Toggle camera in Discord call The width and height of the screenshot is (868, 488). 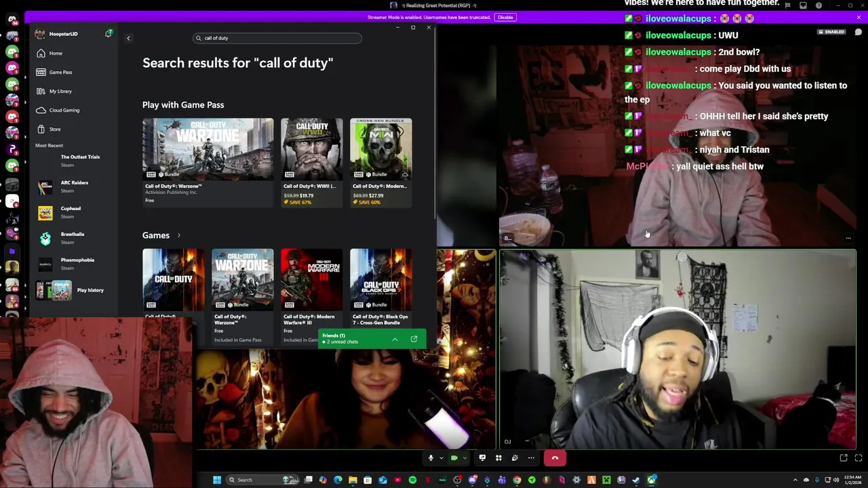(x=454, y=458)
